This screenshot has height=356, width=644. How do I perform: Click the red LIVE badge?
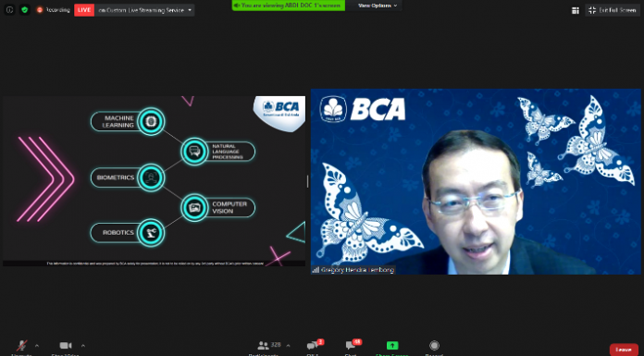(x=84, y=10)
